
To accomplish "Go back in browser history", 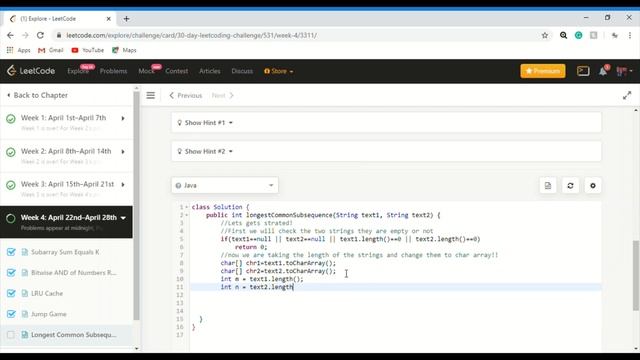I will [x=10, y=36].
